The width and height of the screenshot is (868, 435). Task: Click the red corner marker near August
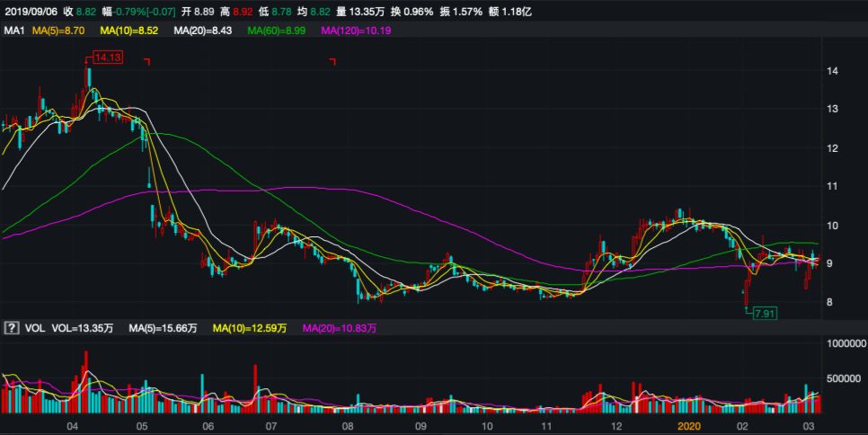(332, 61)
